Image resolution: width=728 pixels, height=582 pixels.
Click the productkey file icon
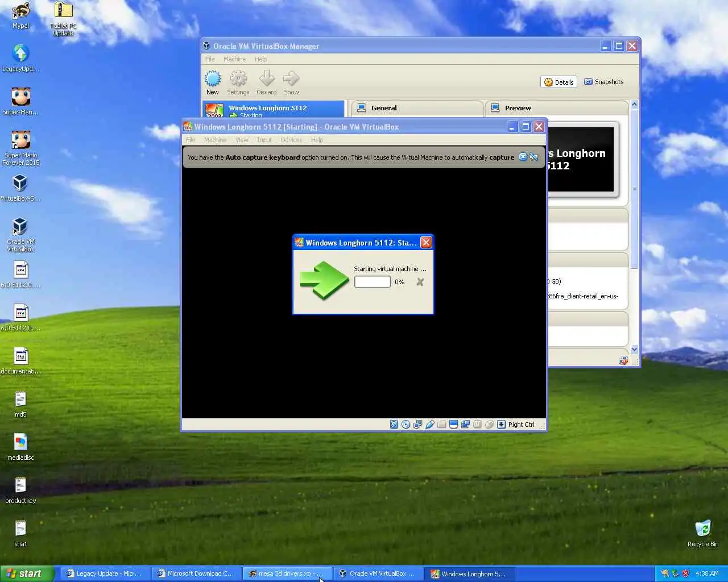pos(20,490)
